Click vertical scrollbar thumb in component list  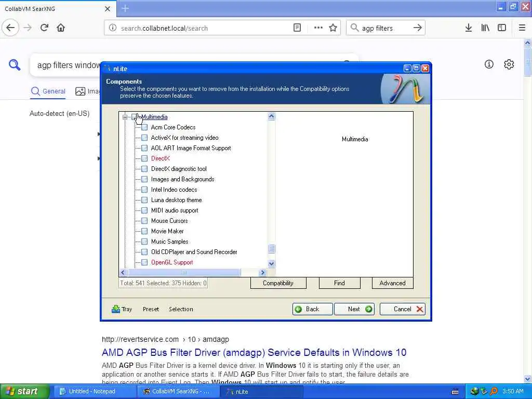(271, 249)
